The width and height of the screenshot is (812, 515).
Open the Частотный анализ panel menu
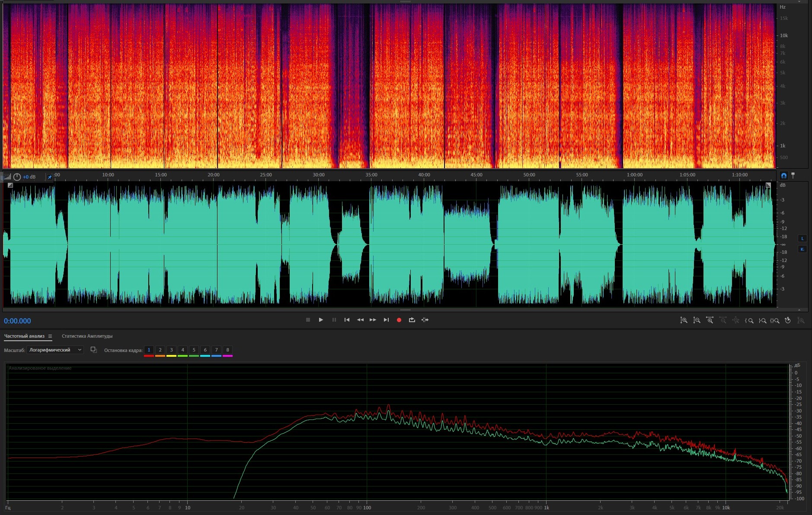pyautogui.click(x=50, y=336)
